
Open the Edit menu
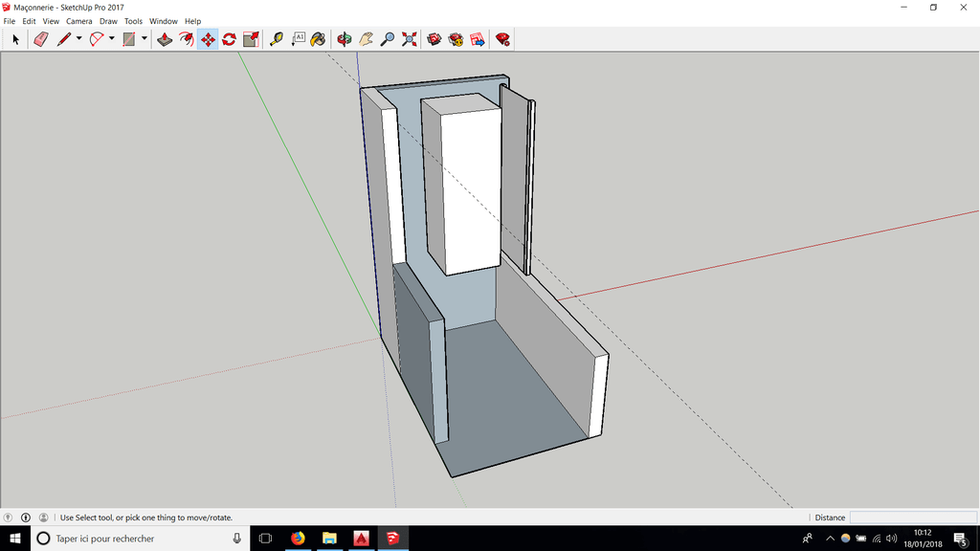pyautogui.click(x=29, y=21)
